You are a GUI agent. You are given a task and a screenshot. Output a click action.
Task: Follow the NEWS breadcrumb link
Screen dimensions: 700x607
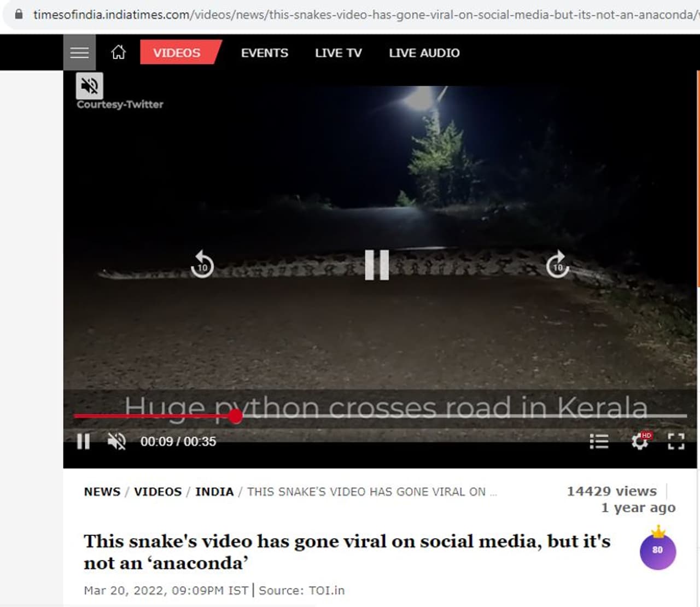click(102, 492)
